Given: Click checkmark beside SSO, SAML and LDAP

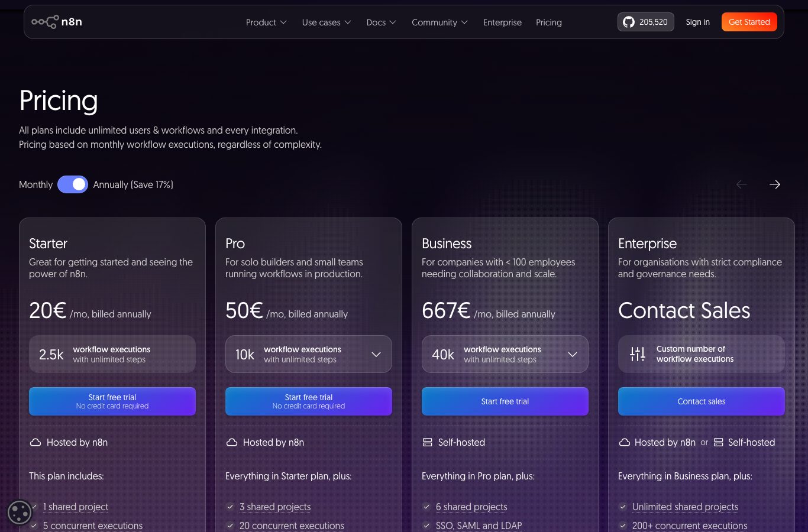Looking at the screenshot, I should [426, 525].
